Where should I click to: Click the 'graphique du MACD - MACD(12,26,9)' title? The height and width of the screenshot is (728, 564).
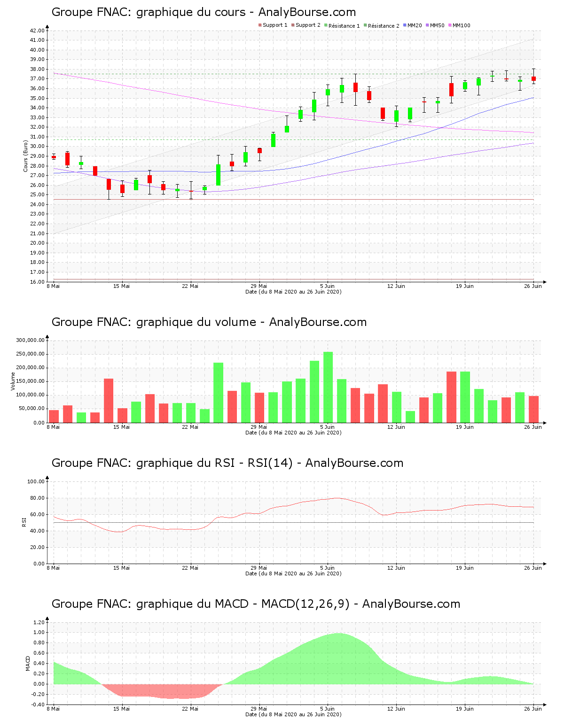256,604
